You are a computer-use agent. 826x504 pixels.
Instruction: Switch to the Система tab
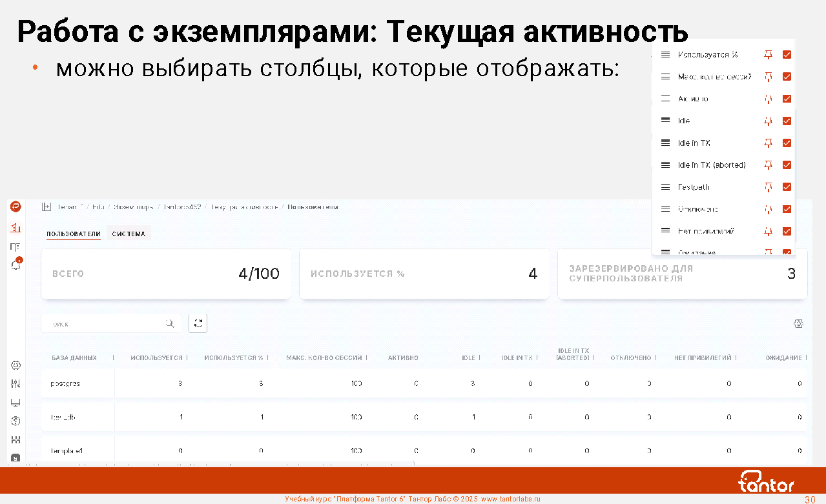tap(129, 234)
